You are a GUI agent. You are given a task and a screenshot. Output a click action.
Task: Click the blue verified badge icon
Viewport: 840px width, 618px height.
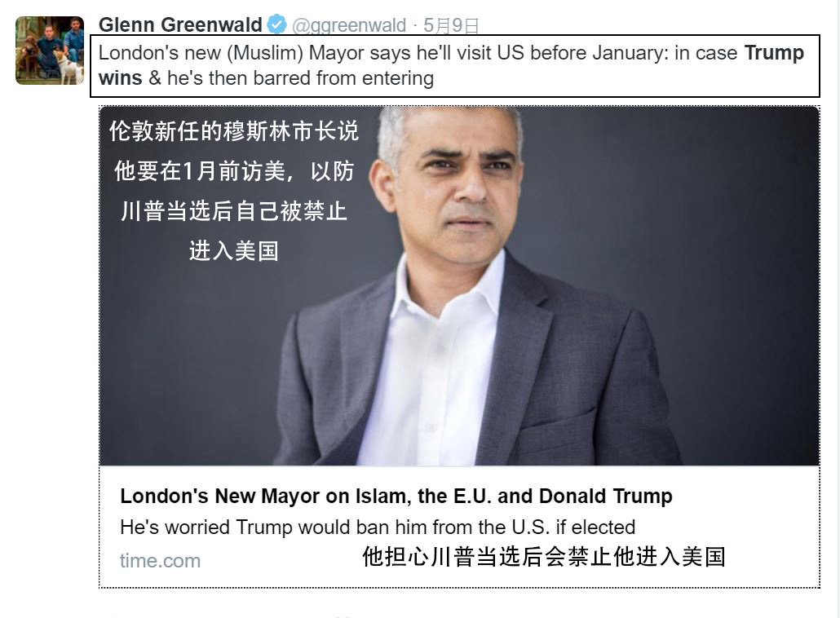pyautogui.click(x=277, y=24)
